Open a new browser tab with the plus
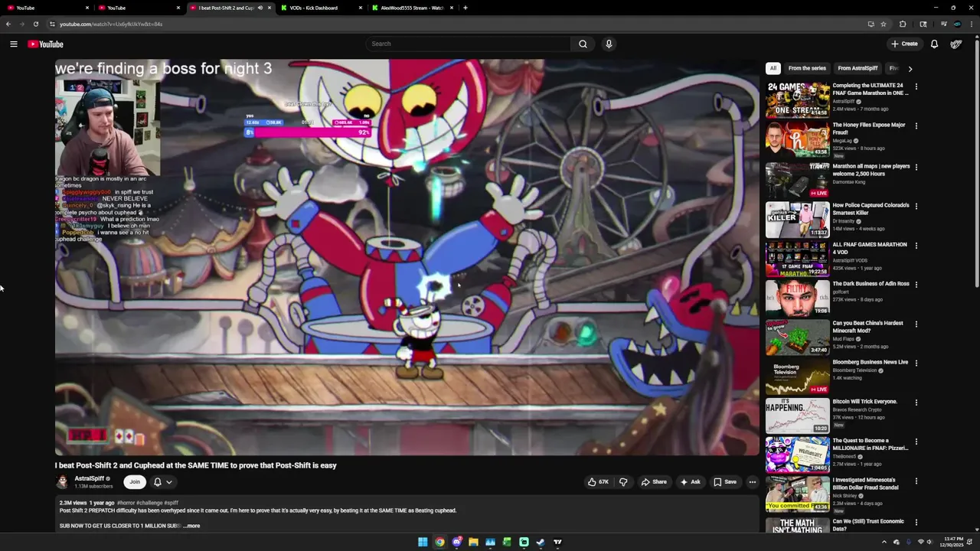This screenshot has width=980, height=551. (x=465, y=8)
